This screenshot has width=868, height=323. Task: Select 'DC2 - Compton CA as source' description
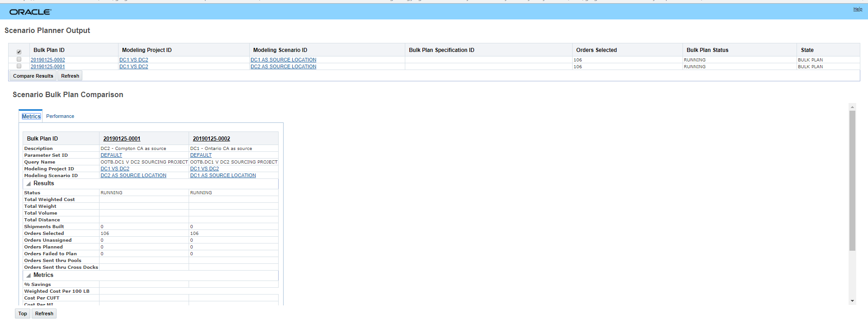click(x=133, y=148)
